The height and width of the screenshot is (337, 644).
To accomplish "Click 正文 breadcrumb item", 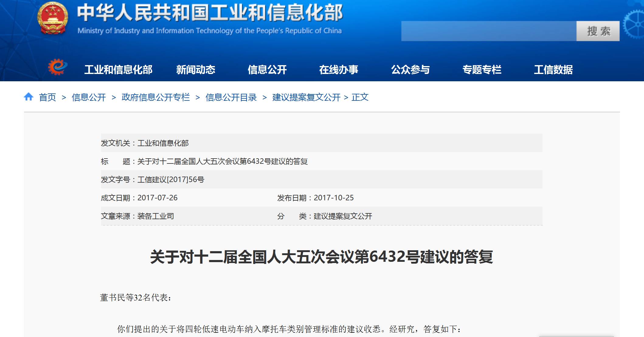I will 360,97.
